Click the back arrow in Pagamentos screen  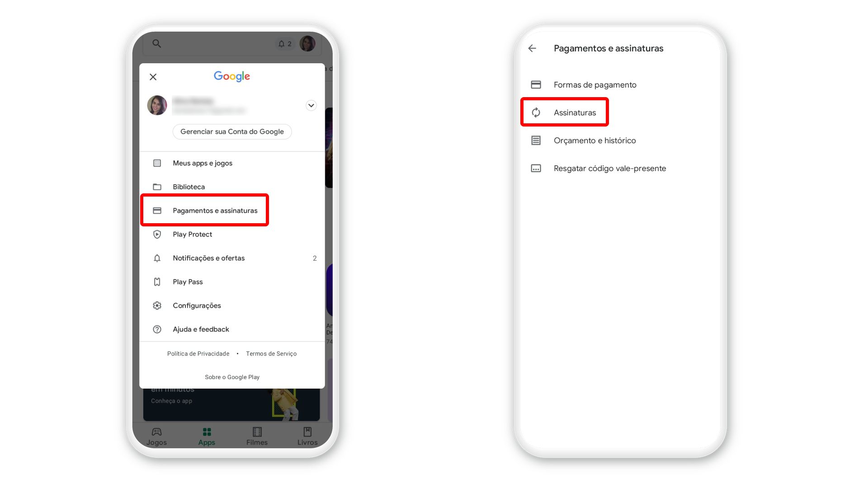coord(533,48)
